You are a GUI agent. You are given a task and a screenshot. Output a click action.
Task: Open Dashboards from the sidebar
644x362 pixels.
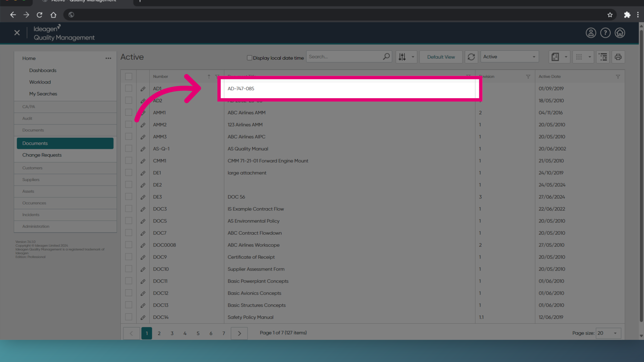pyautogui.click(x=43, y=70)
